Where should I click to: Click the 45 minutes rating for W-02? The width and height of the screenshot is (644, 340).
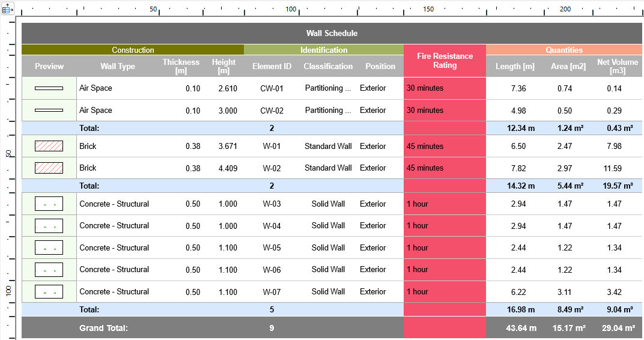pos(425,168)
